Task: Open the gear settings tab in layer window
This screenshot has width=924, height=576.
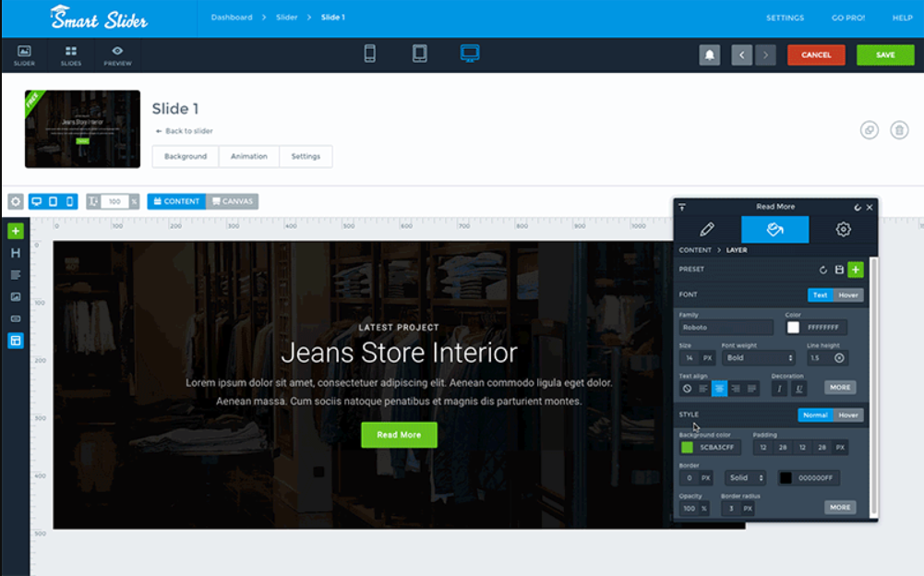Action: pos(844,229)
